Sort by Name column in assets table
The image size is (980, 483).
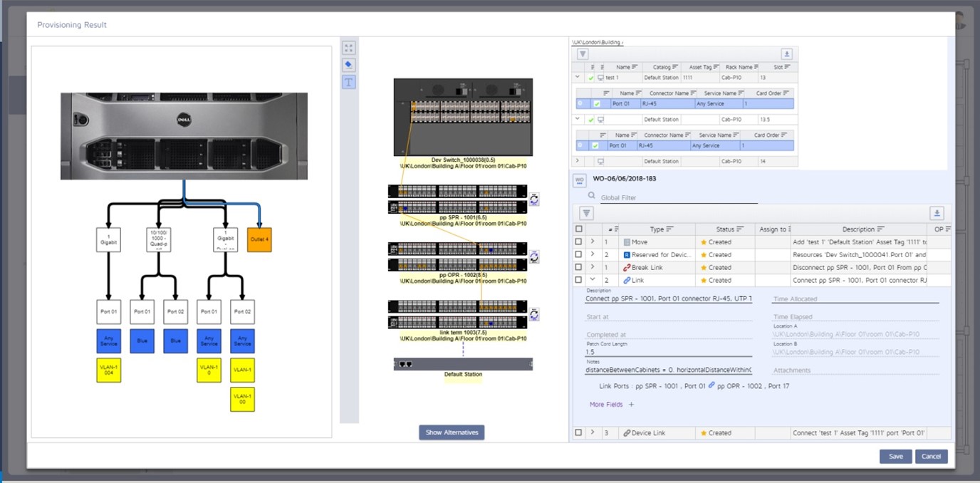coord(627,67)
